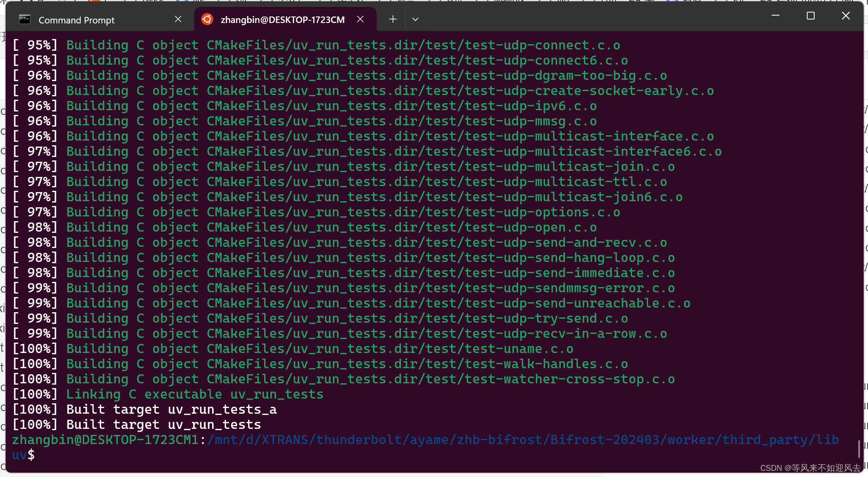Click the line test-udp-multicast-interface.c.o
This screenshot has height=477, width=868.
pyautogui.click(x=363, y=136)
